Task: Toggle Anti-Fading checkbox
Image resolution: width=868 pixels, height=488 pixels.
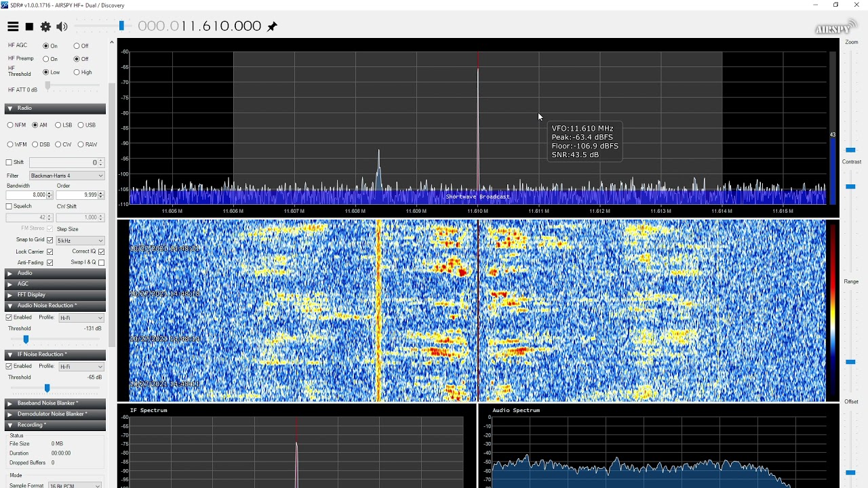Action: tap(50, 262)
